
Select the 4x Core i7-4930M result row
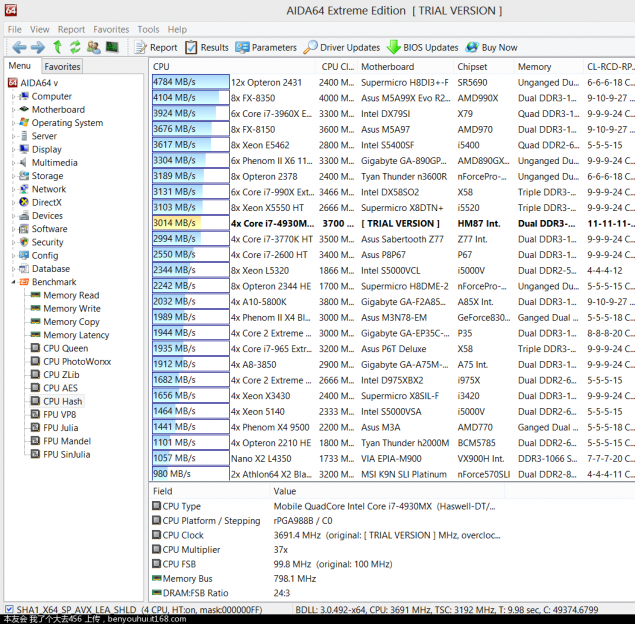(393, 223)
